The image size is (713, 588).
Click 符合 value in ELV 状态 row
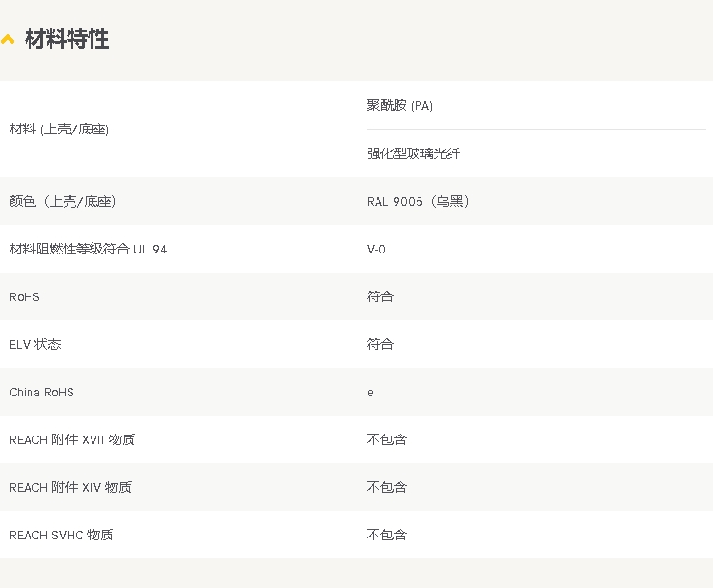tap(380, 344)
